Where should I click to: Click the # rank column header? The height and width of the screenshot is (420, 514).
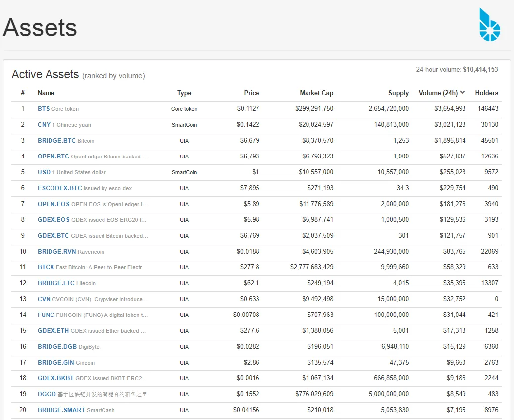23,93
